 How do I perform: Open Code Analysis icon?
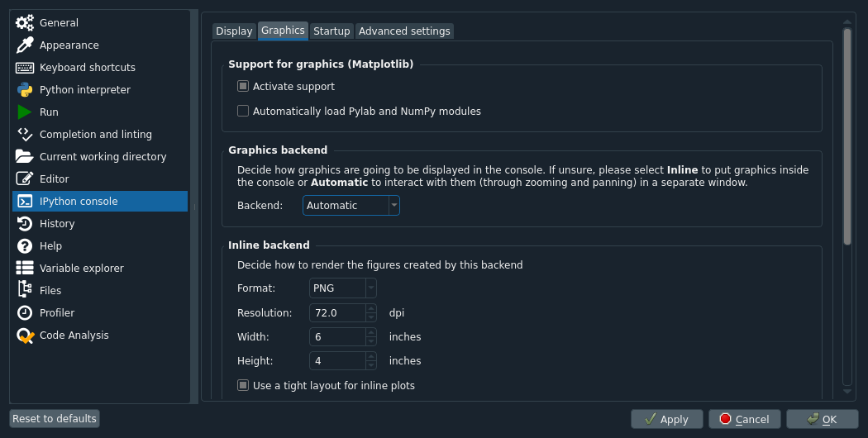26,336
